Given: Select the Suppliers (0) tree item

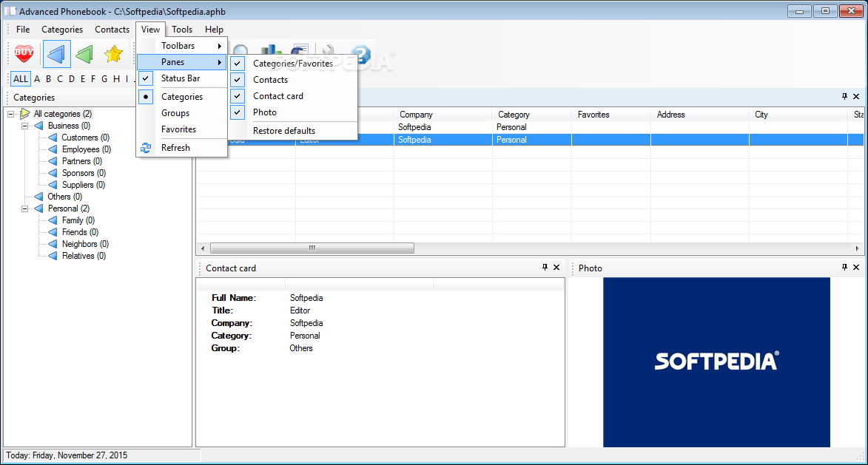Looking at the screenshot, I should click(83, 185).
